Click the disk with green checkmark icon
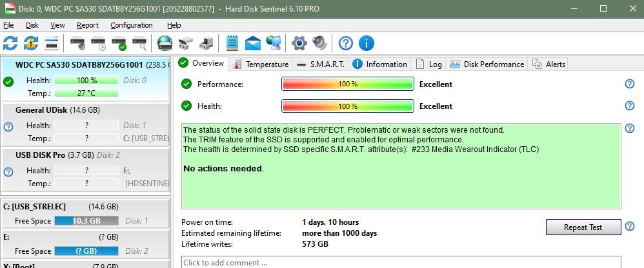This screenshot has height=268, width=644. (119, 43)
